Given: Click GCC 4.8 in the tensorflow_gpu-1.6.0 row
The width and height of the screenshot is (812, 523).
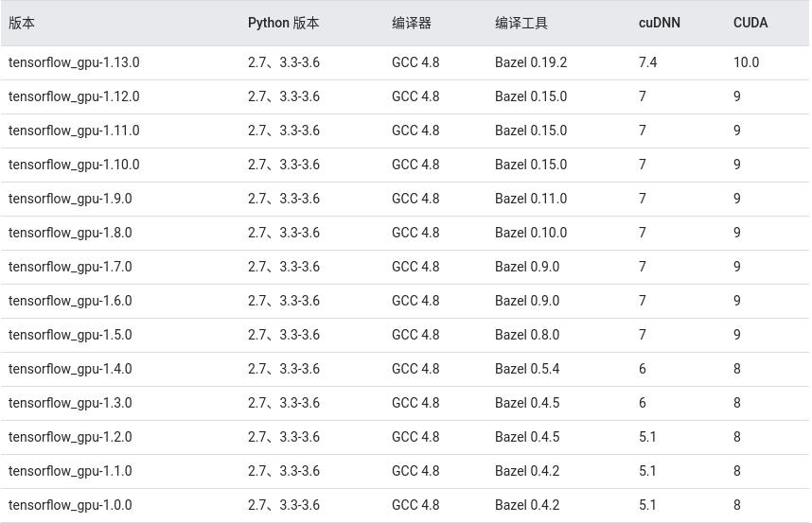Looking at the screenshot, I should point(415,301).
